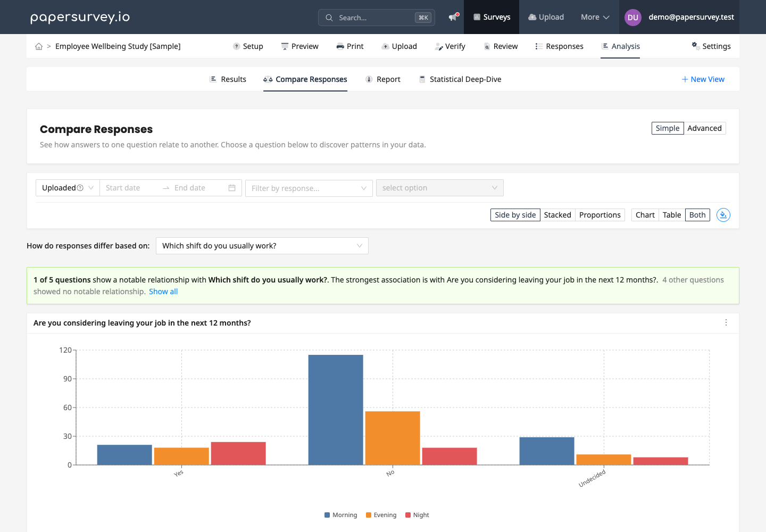Open the survey Upload tab

(x=399, y=46)
